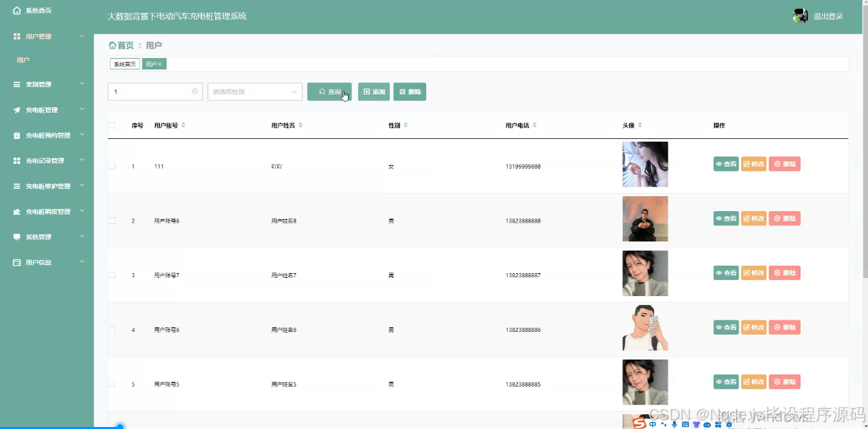Click the list icon of 充电桩维护管理
868x429 pixels.
tap(17, 186)
